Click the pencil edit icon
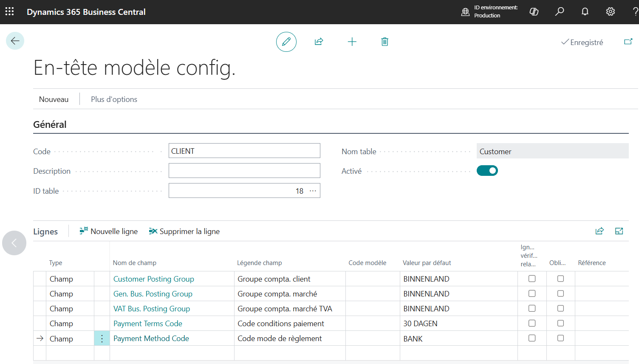Viewport: 639px width, 364px height. click(286, 42)
